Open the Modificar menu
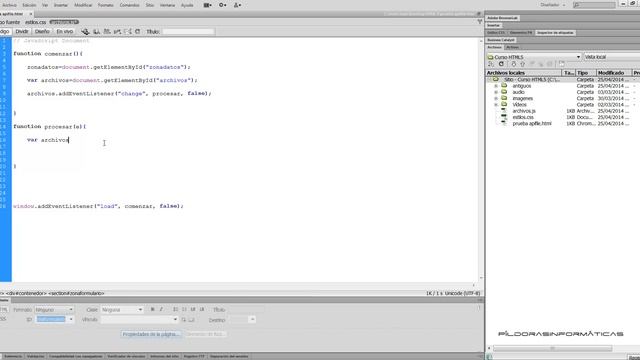Viewport: 640px width, 360px height. coord(83,5)
